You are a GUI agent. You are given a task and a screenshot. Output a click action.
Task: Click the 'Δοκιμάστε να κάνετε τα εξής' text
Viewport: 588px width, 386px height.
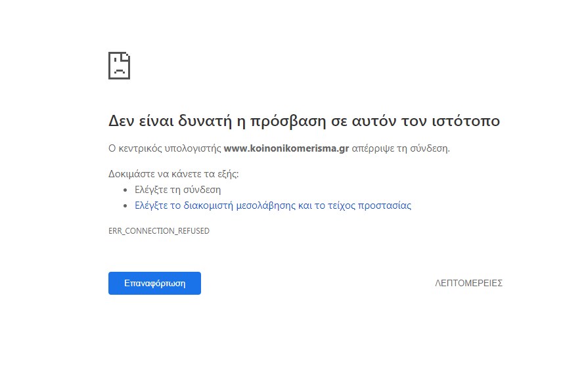coord(173,174)
